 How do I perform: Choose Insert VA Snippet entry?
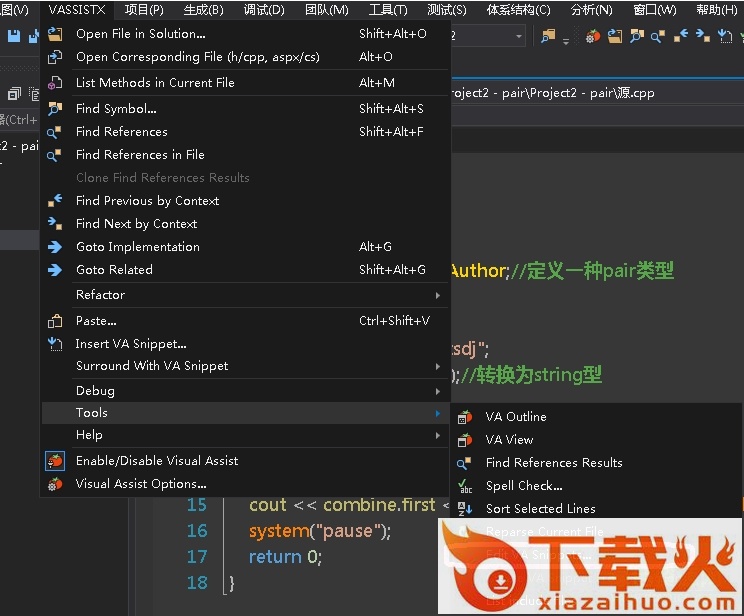pos(131,344)
